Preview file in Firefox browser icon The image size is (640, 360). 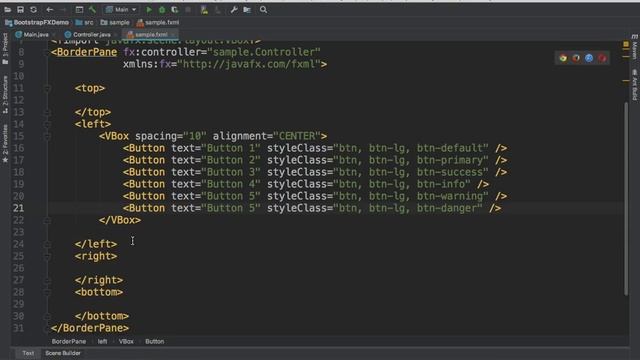576,58
